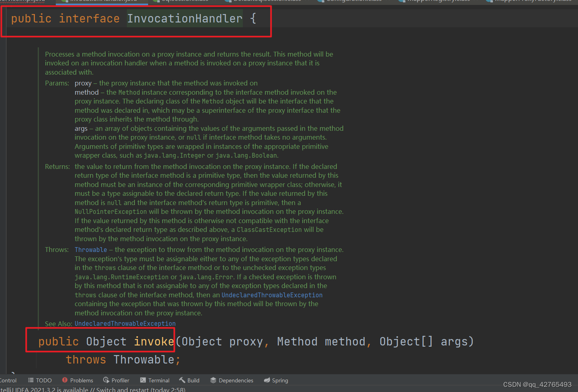The width and height of the screenshot is (578, 392).
Task: Click java.lang.Integer in args description
Action: 174,155
